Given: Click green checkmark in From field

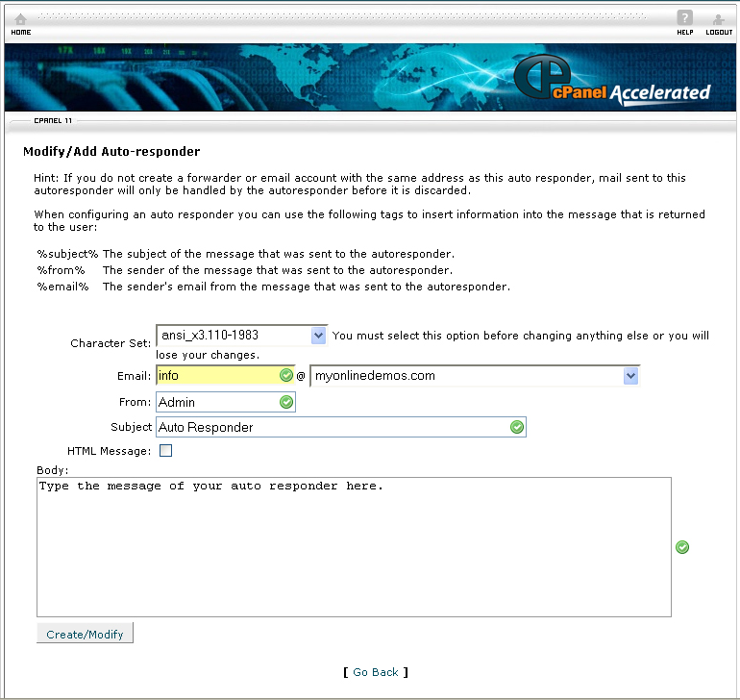Looking at the screenshot, I should [x=286, y=403].
